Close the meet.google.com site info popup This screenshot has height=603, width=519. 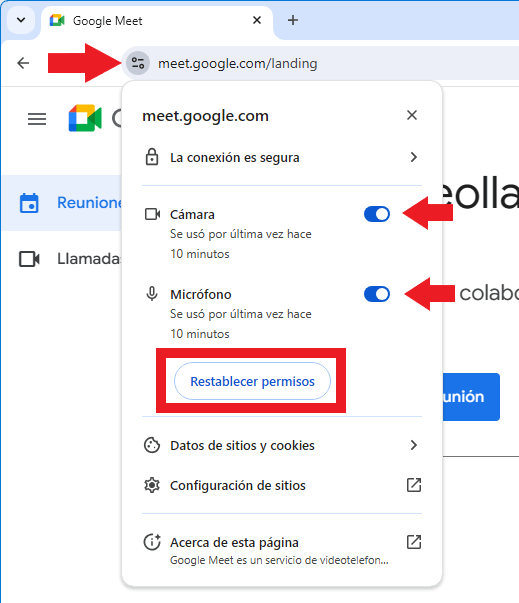coord(412,115)
